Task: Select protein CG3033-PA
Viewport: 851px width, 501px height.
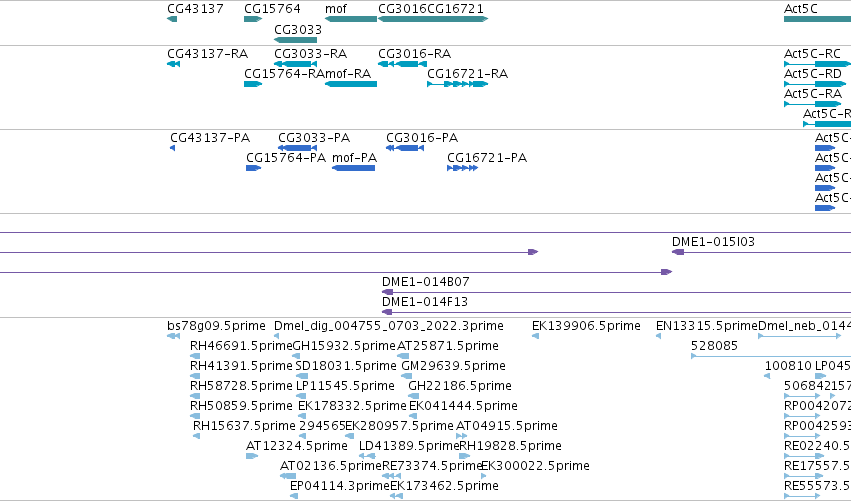Action: point(297,148)
